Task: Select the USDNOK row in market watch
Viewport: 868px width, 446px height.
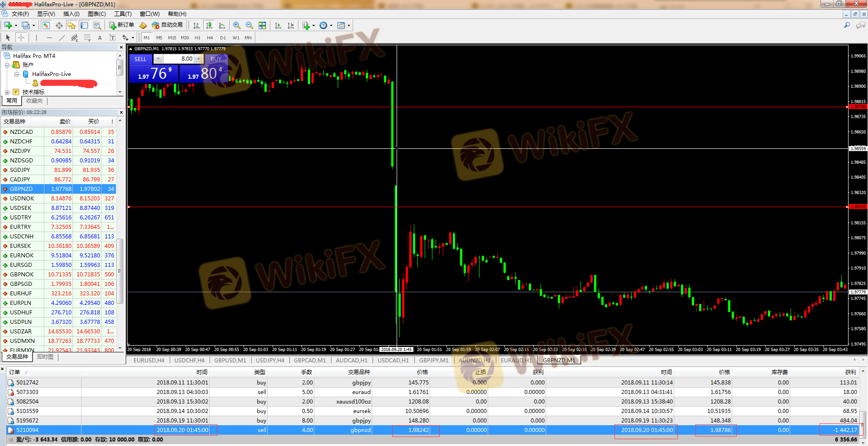Action: coord(22,199)
